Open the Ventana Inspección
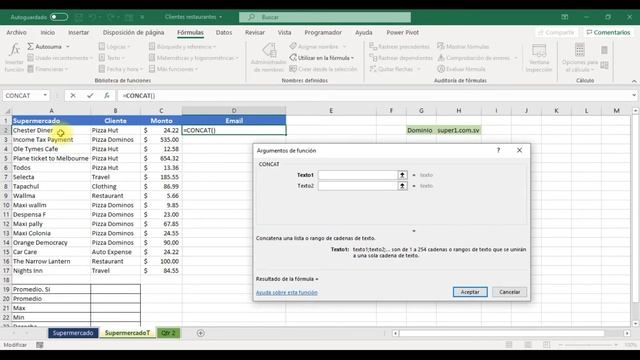 pos(539,58)
